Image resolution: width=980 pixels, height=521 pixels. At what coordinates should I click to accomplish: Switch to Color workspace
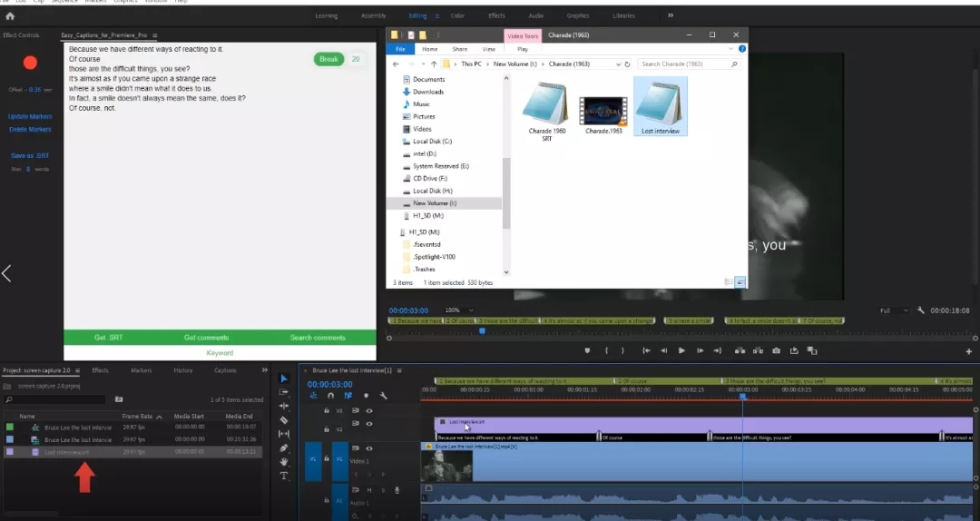click(457, 15)
